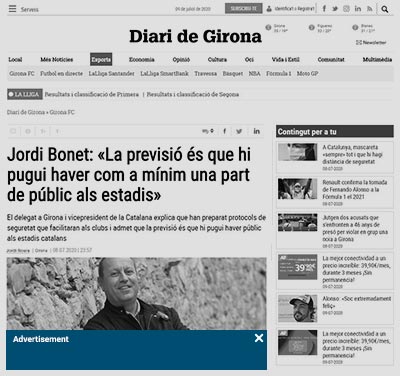Viewport: 400px width, 376px height.
Task: Open the mascareta a Catalunya story
Action: [352, 154]
